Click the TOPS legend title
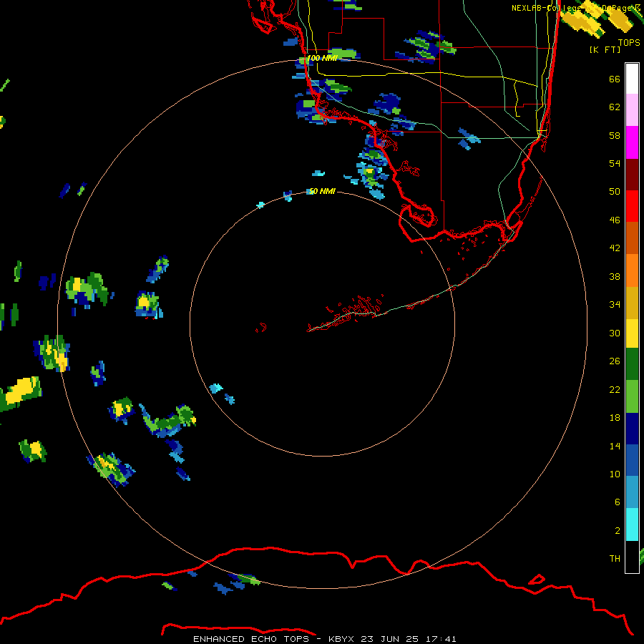Image resolution: width=644 pixels, height=644 pixels. [629, 42]
